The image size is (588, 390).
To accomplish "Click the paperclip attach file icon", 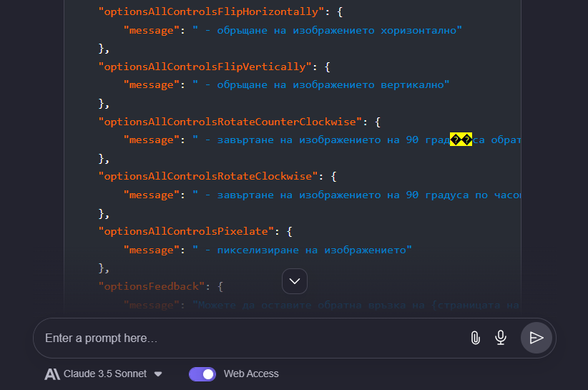I will (x=475, y=338).
